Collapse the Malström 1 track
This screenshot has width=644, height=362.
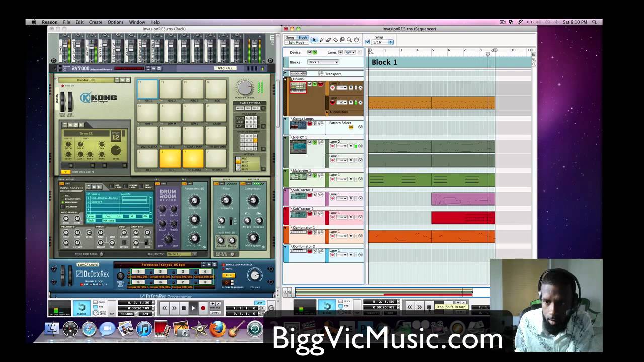[286, 171]
